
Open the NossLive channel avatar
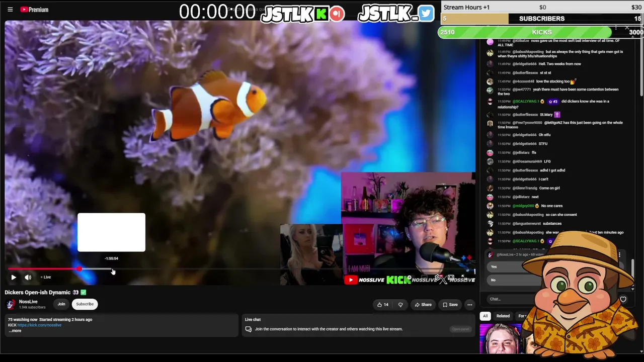click(10, 304)
